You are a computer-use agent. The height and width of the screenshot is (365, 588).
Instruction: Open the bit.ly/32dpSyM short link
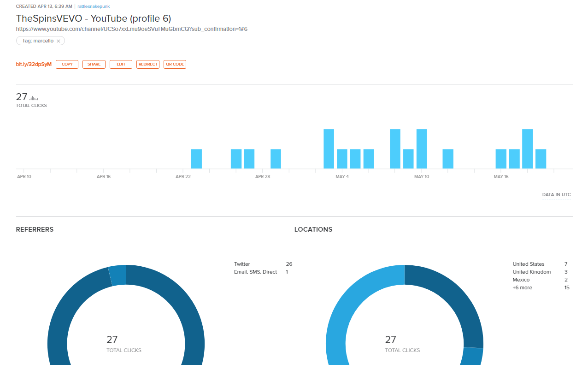[34, 65]
